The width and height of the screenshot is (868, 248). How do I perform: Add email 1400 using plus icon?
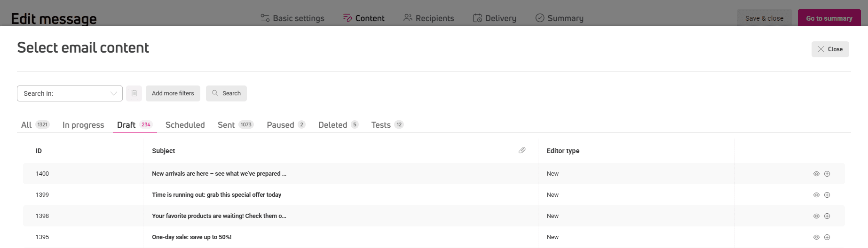point(827,174)
